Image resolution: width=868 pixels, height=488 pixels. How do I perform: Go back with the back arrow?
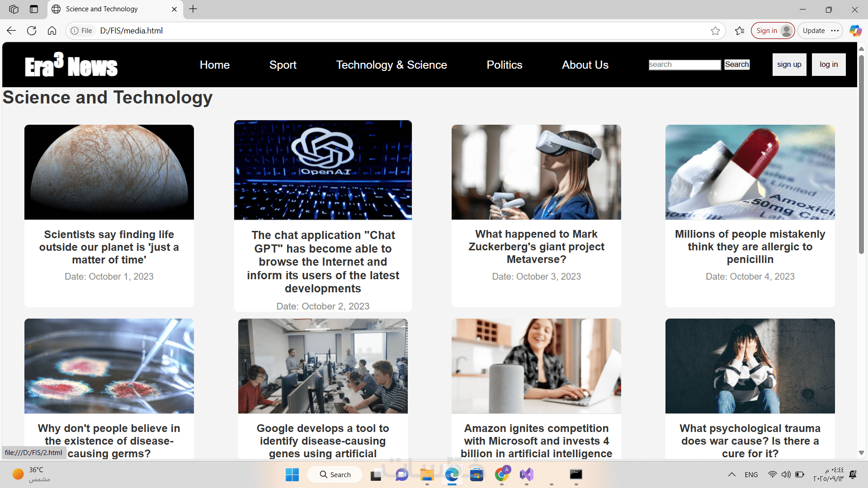point(11,31)
